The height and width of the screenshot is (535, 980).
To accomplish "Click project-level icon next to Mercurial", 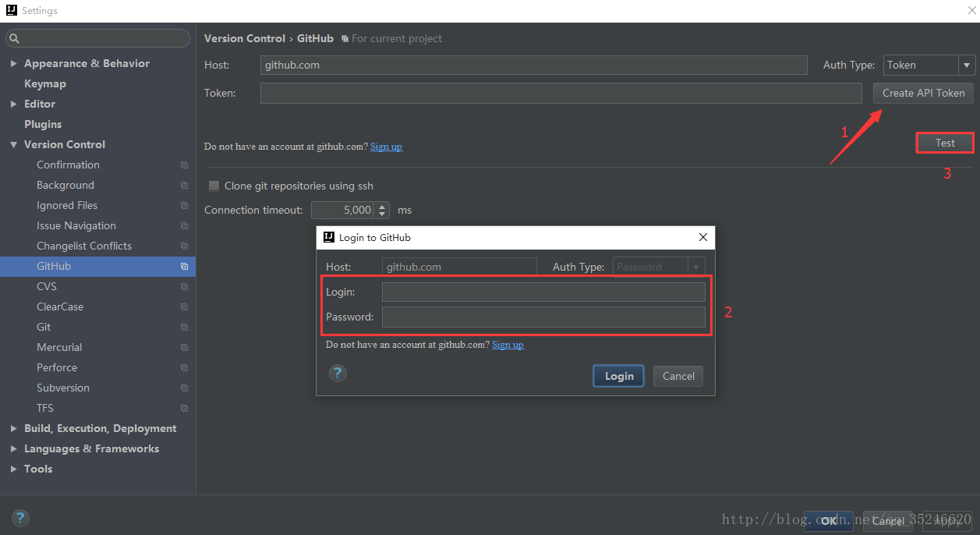I will [x=184, y=348].
